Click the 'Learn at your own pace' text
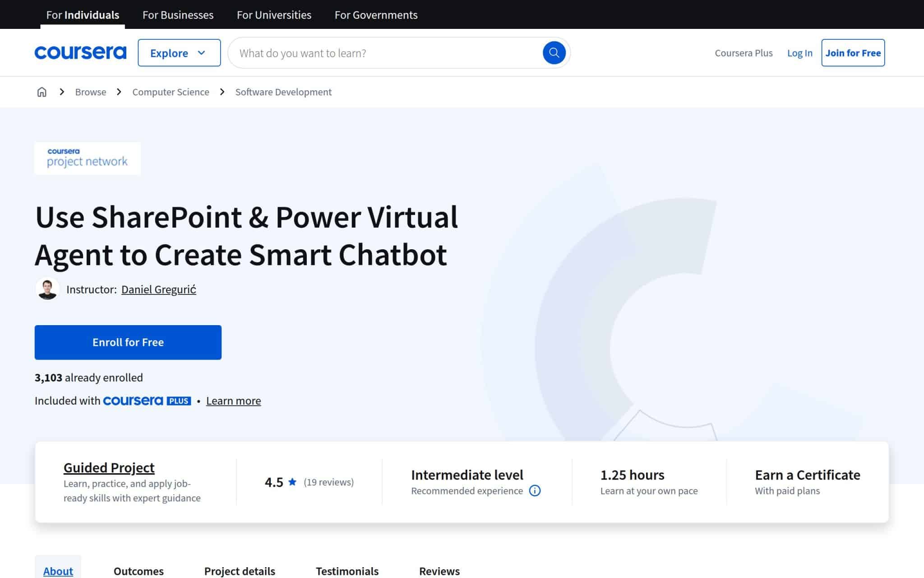The height and width of the screenshot is (578, 924). point(649,491)
